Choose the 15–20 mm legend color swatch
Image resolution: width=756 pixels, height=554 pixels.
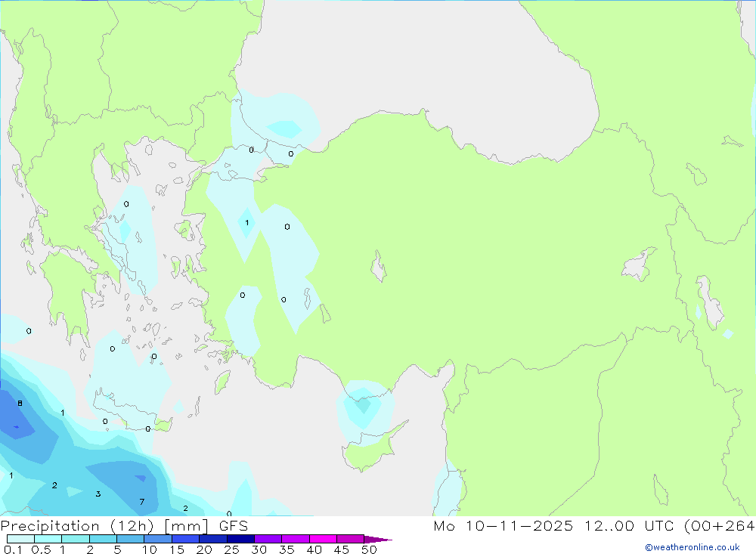click(x=186, y=539)
